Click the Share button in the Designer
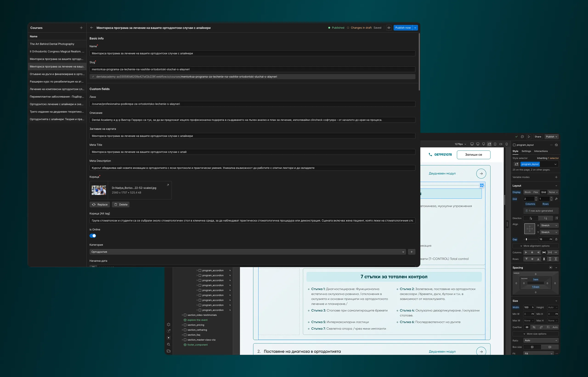Screen dimensions: 588x377 tap(538, 137)
